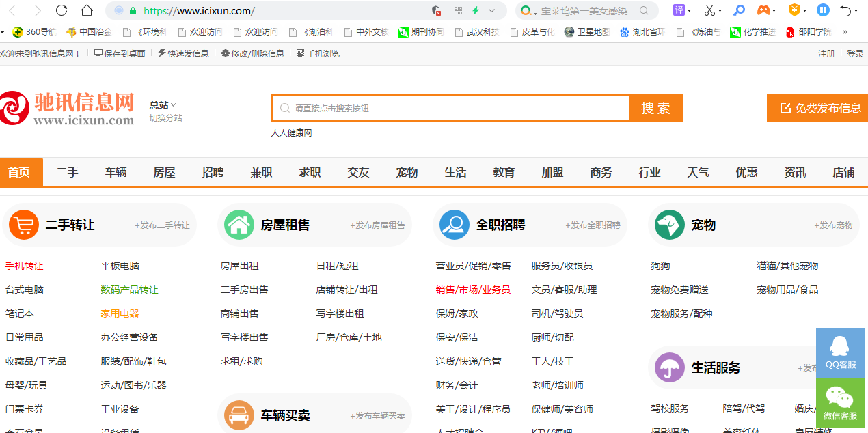
Task: Expand the 总站 site switcher dropdown
Action: pos(163,104)
